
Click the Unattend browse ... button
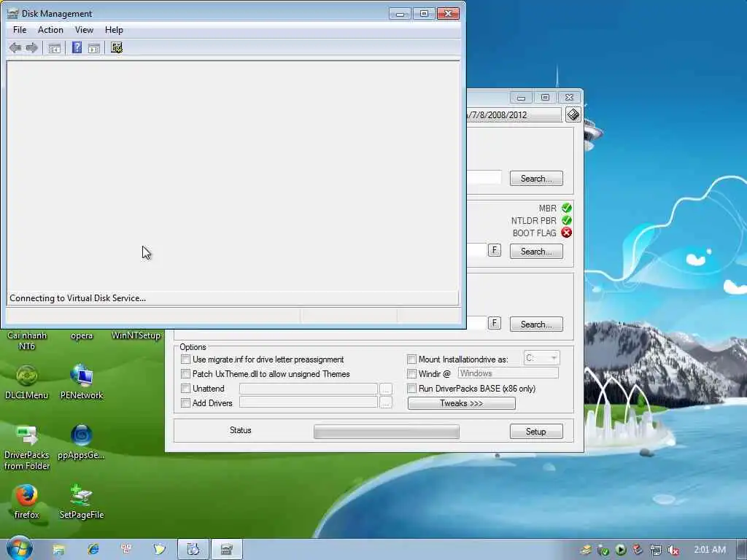(x=386, y=389)
